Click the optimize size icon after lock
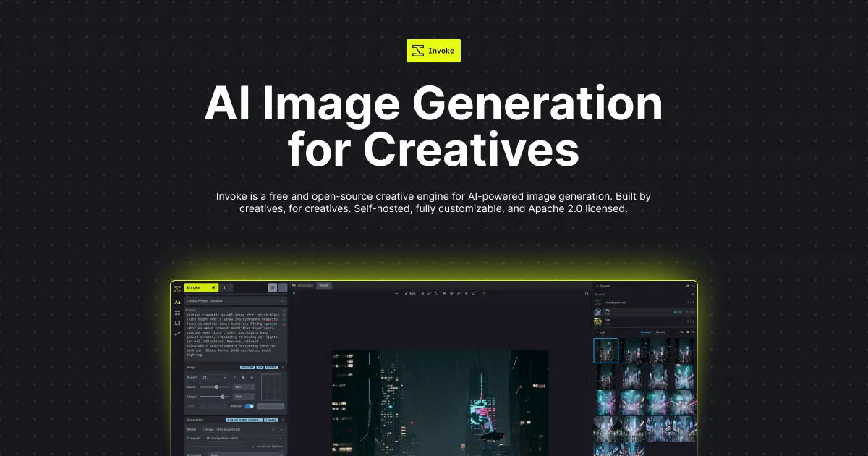The height and width of the screenshot is (456, 868). [252, 377]
